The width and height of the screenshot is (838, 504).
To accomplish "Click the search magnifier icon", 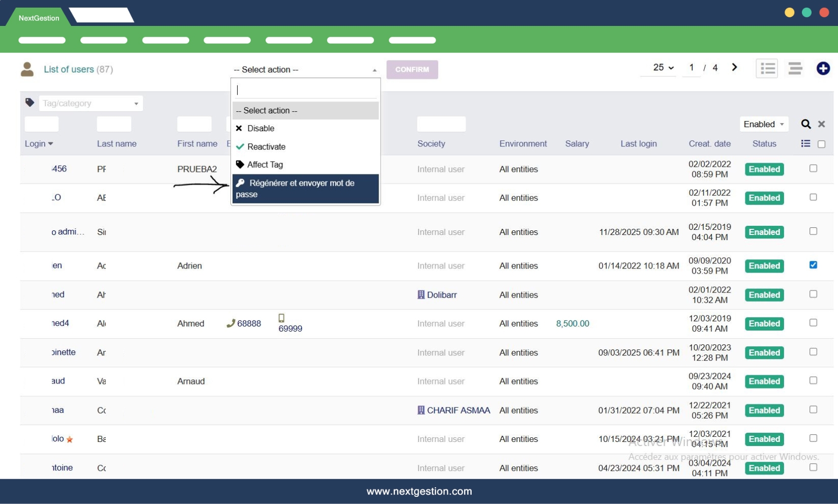I will (x=805, y=124).
